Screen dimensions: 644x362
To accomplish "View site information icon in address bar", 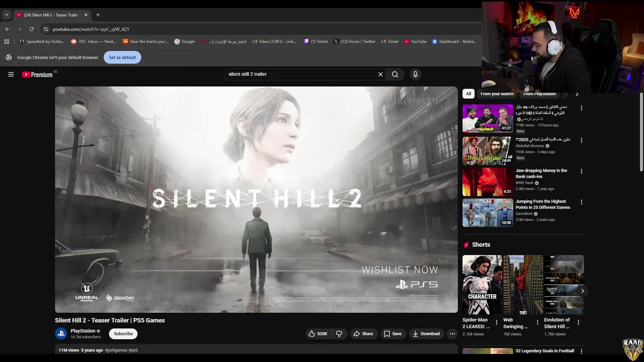I will [x=46, y=29].
